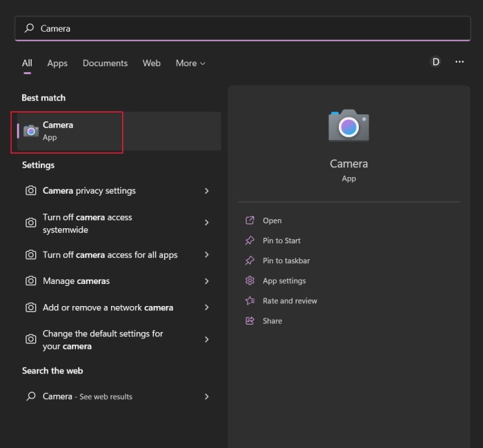The image size is (483, 448).
Task: Click the Rate and review star icon
Action: click(x=250, y=301)
